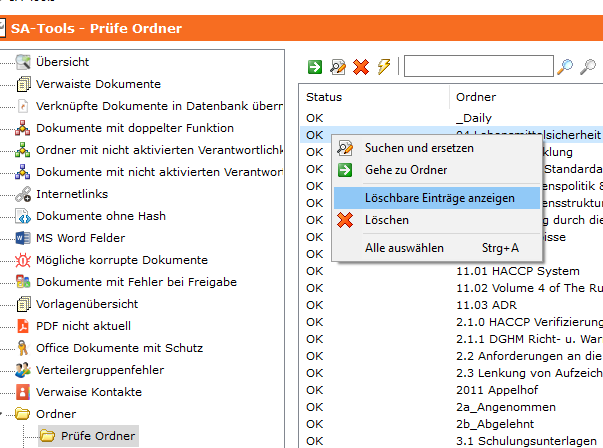The height and width of the screenshot is (448, 603).
Task: Click Ordner mit nicht aktivierten hierarchy icon
Action: (23, 150)
